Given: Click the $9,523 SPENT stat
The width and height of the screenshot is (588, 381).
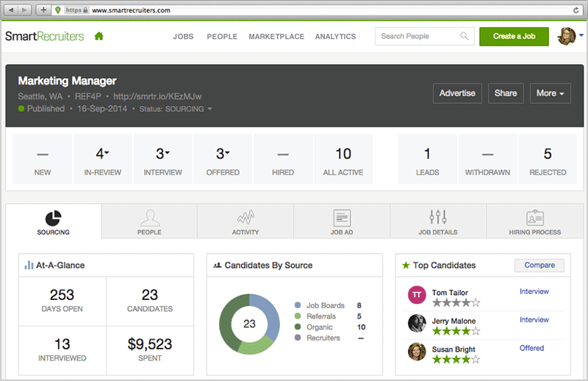Looking at the screenshot, I should (x=150, y=350).
